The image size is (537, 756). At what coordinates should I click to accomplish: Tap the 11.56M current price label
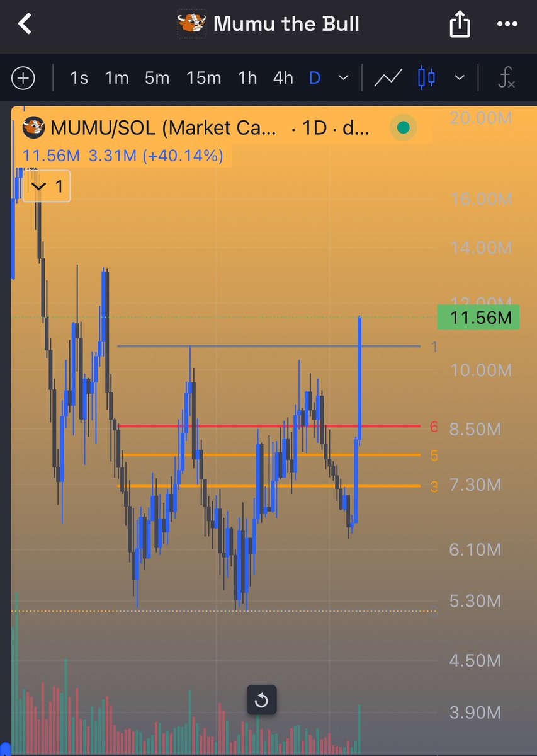[478, 318]
